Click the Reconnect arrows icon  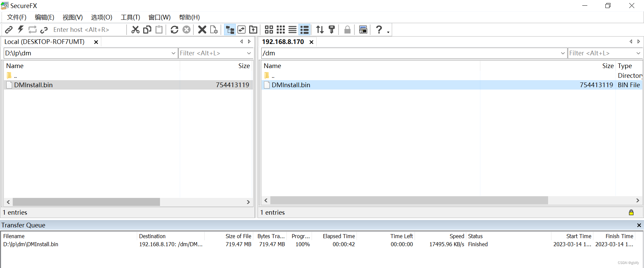(32, 30)
